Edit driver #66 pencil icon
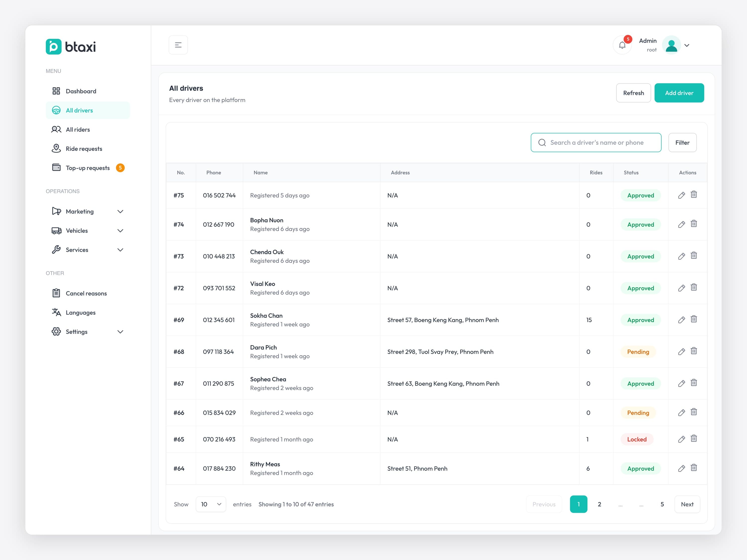This screenshot has width=747, height=560. pos(682,412)
